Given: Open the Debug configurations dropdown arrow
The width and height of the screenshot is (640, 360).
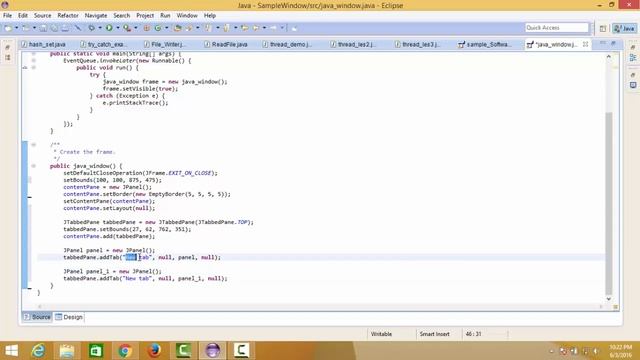Looking at the screenshot, I should (100, 28).
